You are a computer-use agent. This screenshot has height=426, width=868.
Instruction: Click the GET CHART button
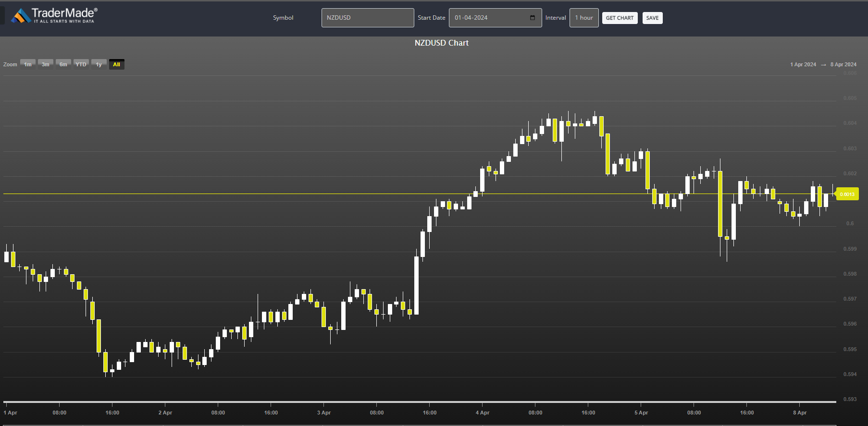click(x=620, y=18)
